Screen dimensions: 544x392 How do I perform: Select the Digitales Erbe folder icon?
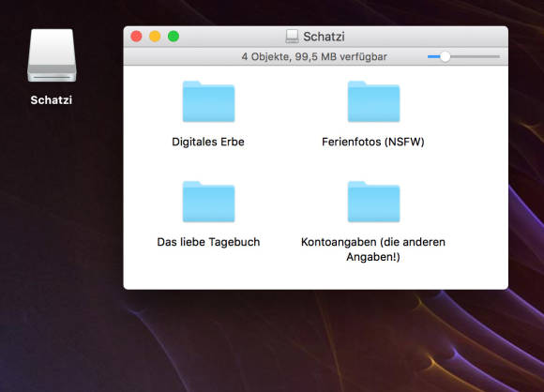(x=208, y=101)
